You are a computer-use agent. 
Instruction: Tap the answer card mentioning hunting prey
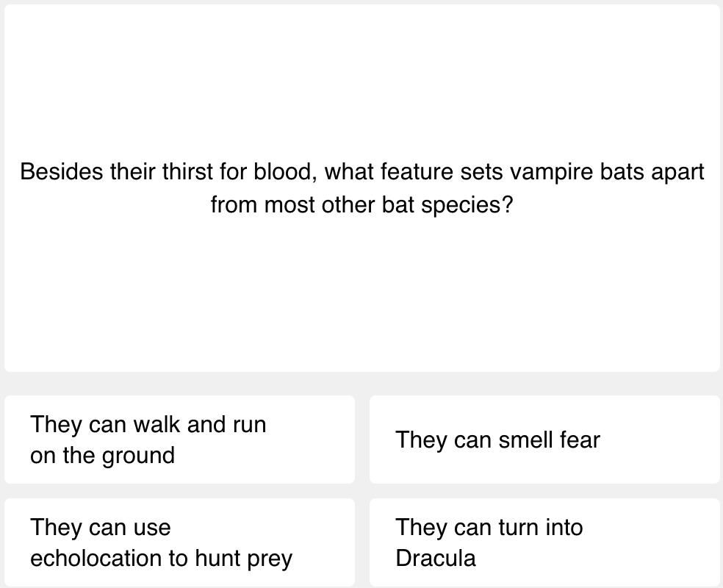pyautogui.click(x=179, y=542)
